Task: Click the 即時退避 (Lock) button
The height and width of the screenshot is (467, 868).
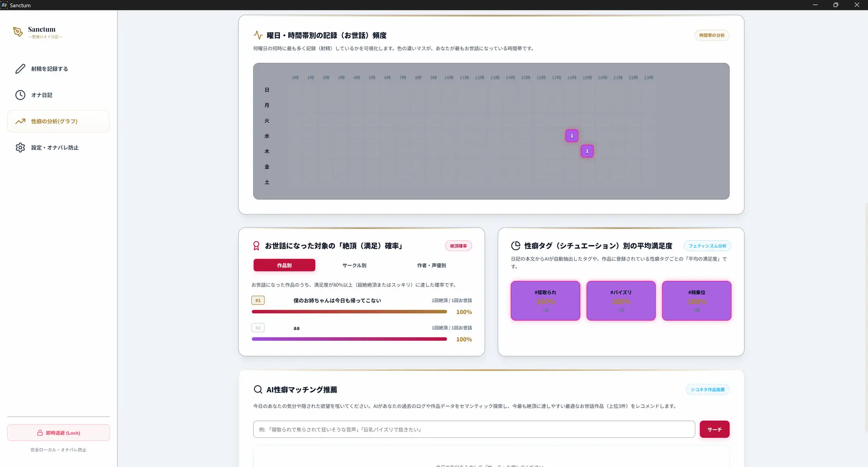Action: [x=59, y=433]
